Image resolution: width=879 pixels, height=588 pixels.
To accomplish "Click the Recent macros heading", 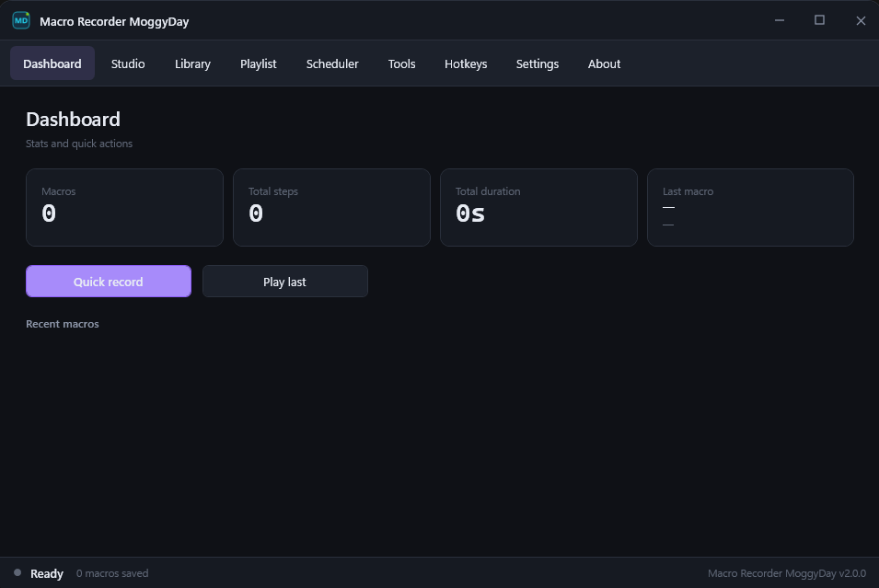I will coord(63,323).
